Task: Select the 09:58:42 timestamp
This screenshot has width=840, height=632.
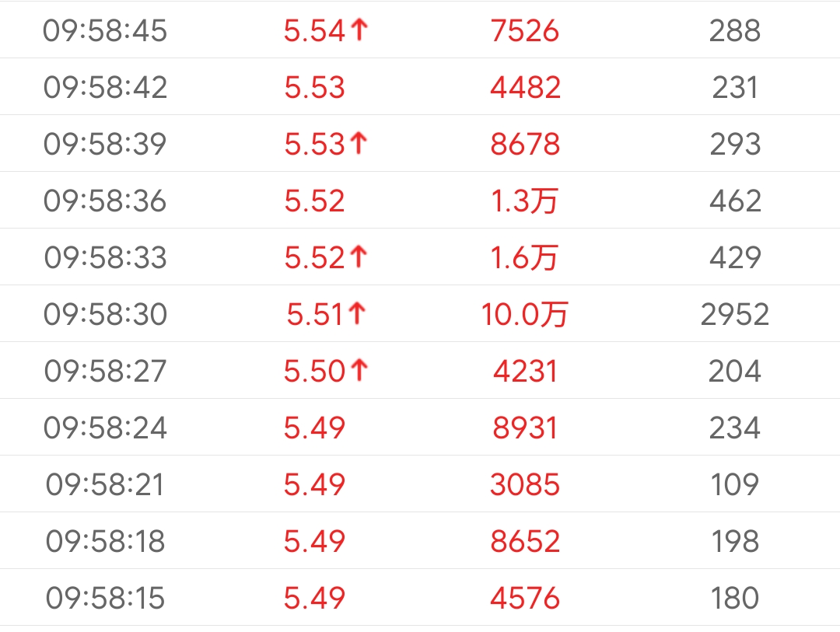Action: coord(105,87)
